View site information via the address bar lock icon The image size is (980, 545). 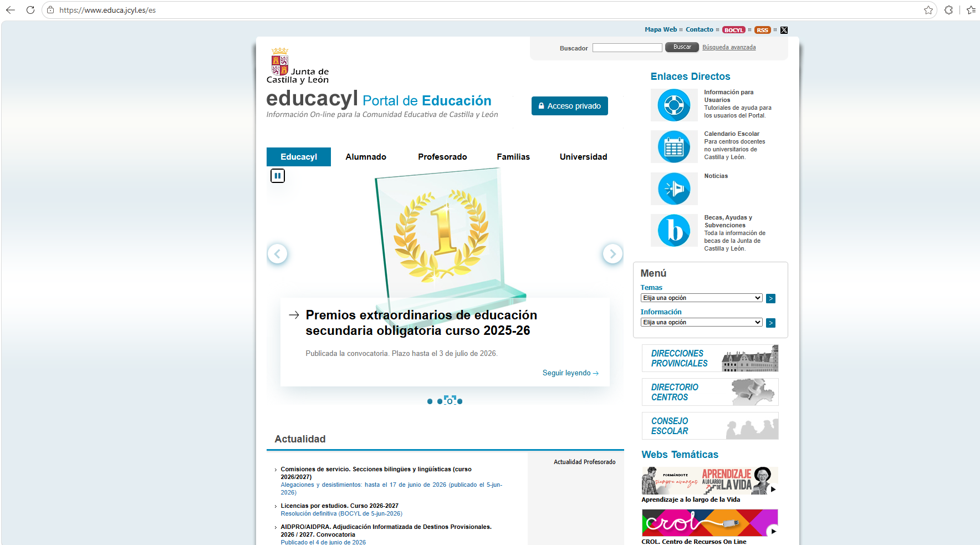click(50, 10)
